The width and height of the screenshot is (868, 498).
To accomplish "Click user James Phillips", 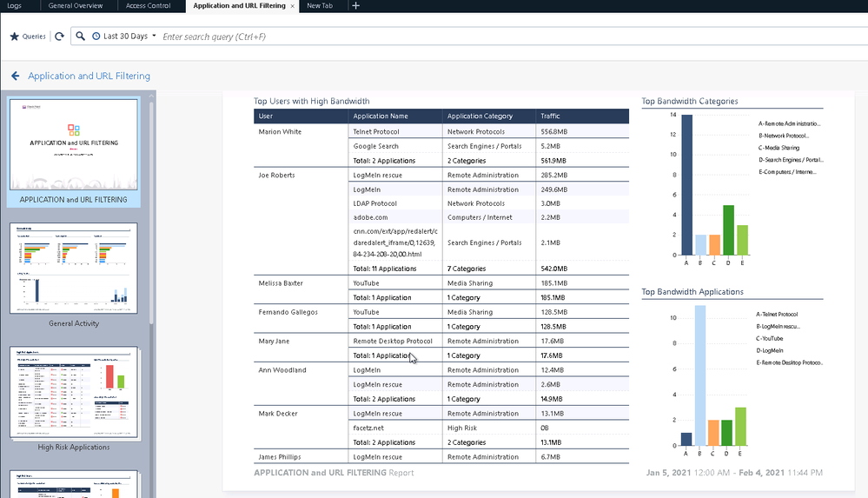I will pyautogui.click(x=280, y=457).
